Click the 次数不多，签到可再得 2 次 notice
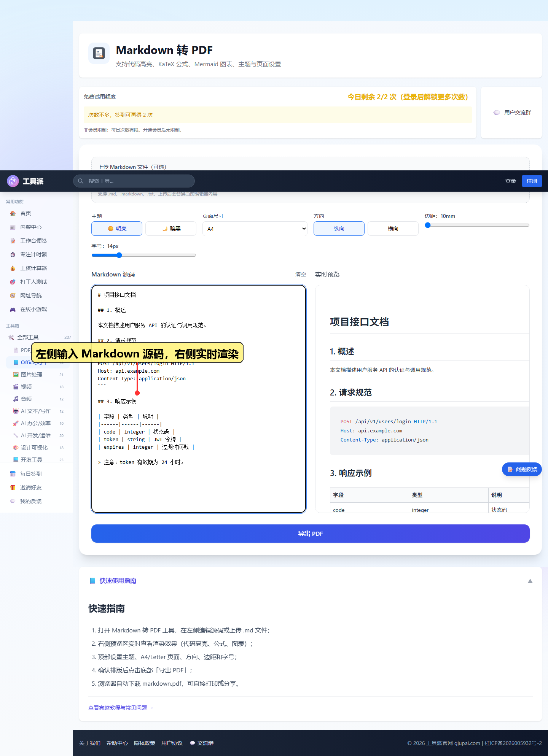Viewport: 548px width, 756px height. pyautogui.click(x=278, y=115)
